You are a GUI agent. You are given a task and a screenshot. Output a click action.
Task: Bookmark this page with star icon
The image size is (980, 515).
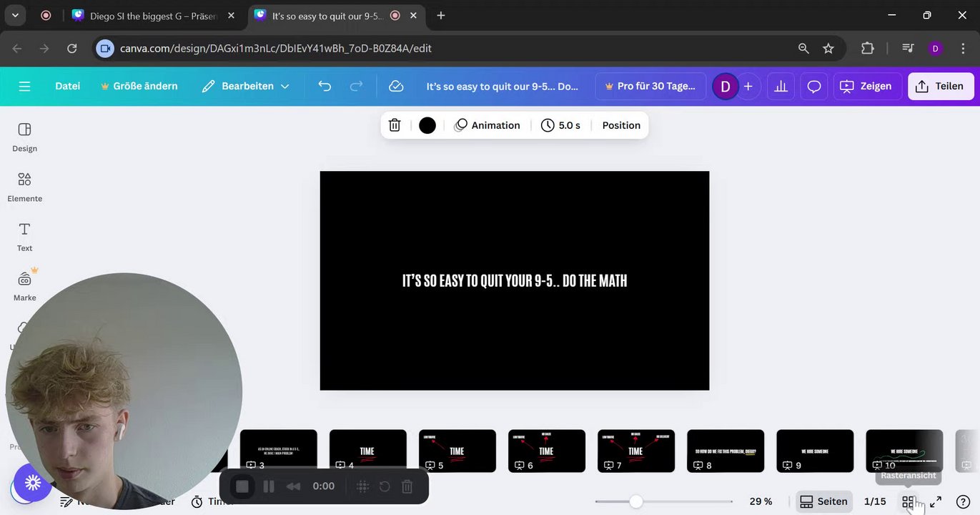click(828, 49)
